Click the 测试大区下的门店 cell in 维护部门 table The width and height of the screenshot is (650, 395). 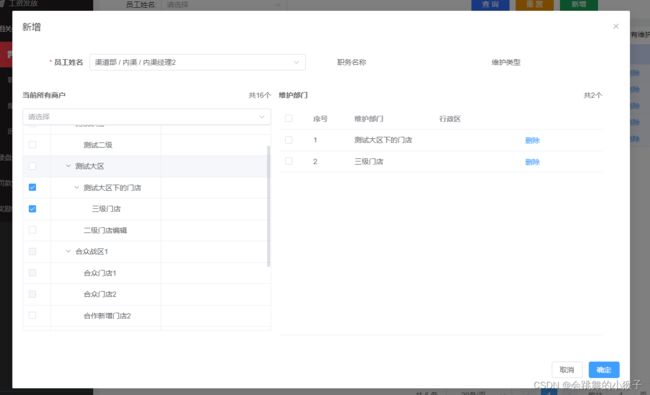click(383, 140)
